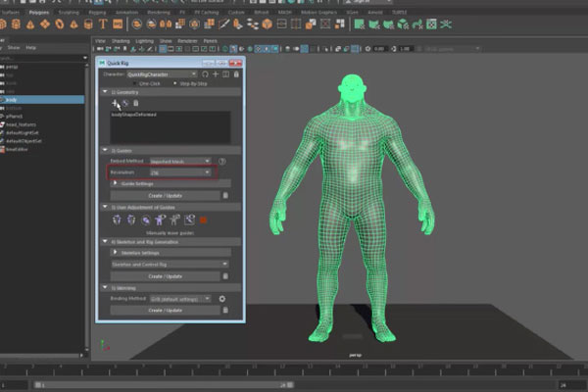Click the help icon beside Embed Method
This screenshot has height=392, width=588.
click(222, 161)
